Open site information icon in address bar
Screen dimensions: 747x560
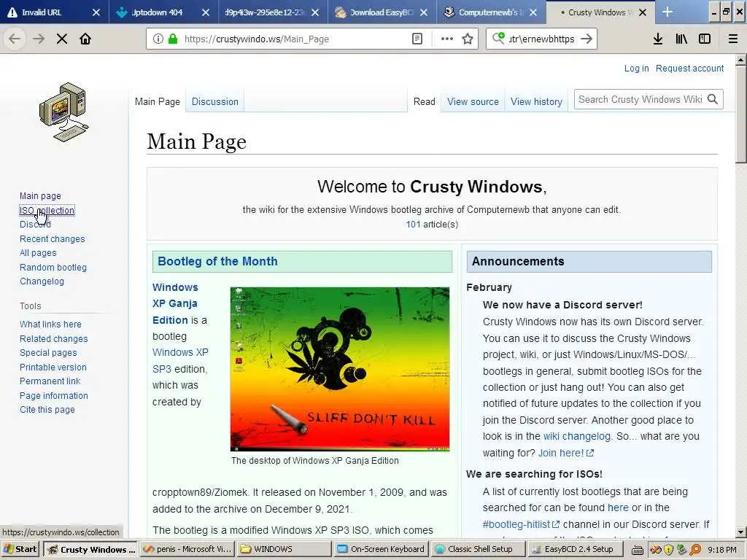click(x=158, y=39)
